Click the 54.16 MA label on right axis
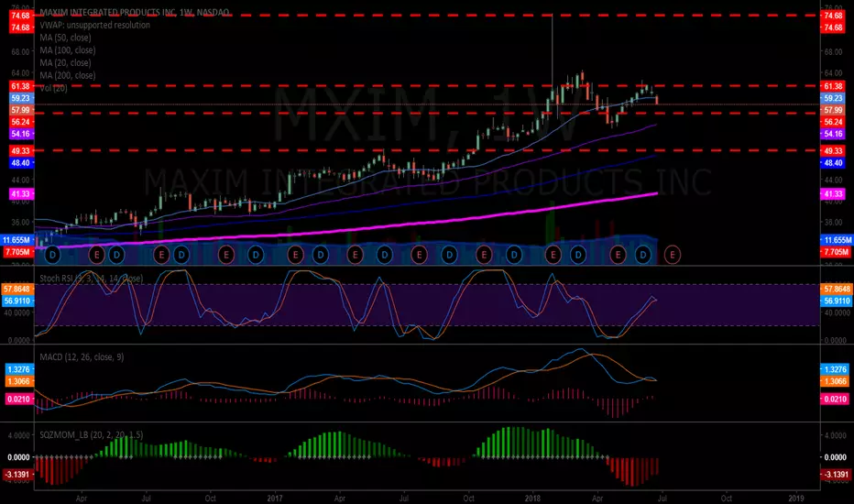The height and width of the screenshot is (504, 854). tap(833, 134)
